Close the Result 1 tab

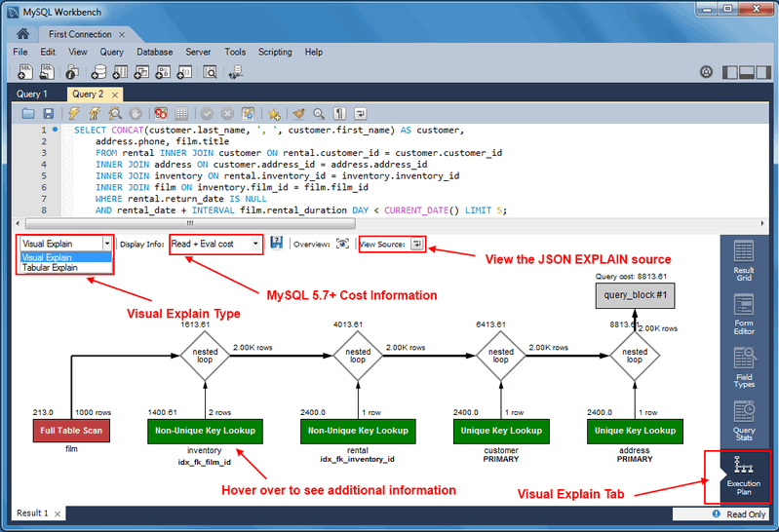click(x=58, y=514)
